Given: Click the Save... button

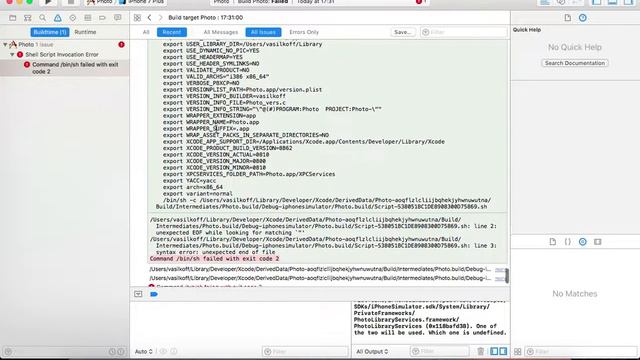Looking at the screenshot, I should [403, 32].
